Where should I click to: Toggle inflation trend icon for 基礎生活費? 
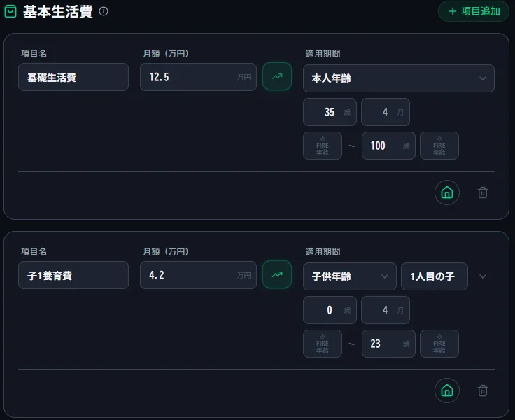point(277,76)
